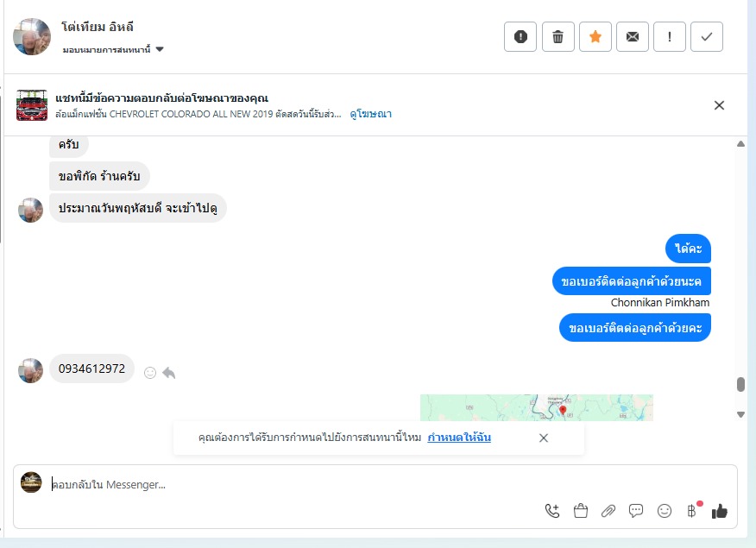756x548 pixels.
Task: Open saved replies speech bubble icon
Action: point(636,511)
